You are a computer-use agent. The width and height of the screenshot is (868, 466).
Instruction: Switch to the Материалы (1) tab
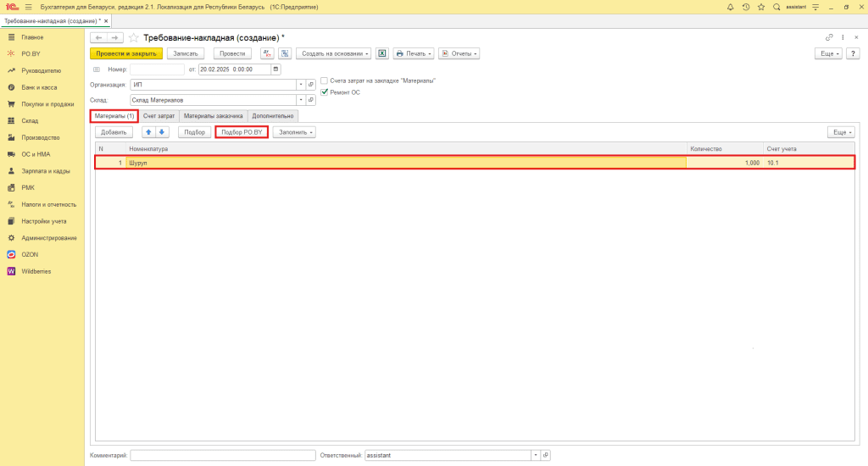point(114,116)
